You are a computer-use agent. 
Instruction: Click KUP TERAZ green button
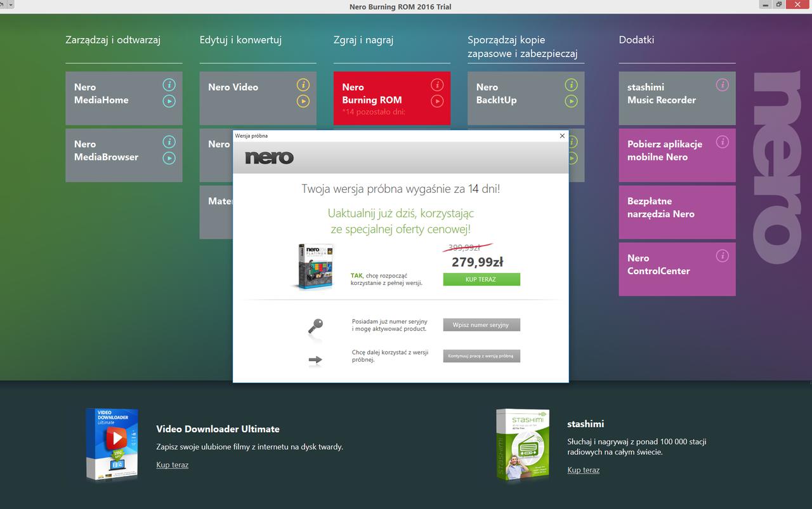point(481,279)
